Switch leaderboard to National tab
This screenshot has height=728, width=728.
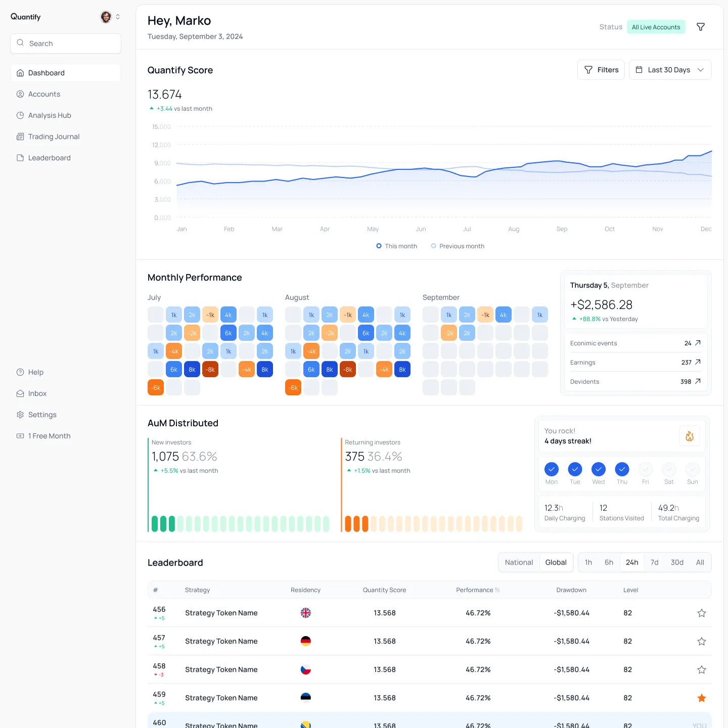(x=519, y=562)
